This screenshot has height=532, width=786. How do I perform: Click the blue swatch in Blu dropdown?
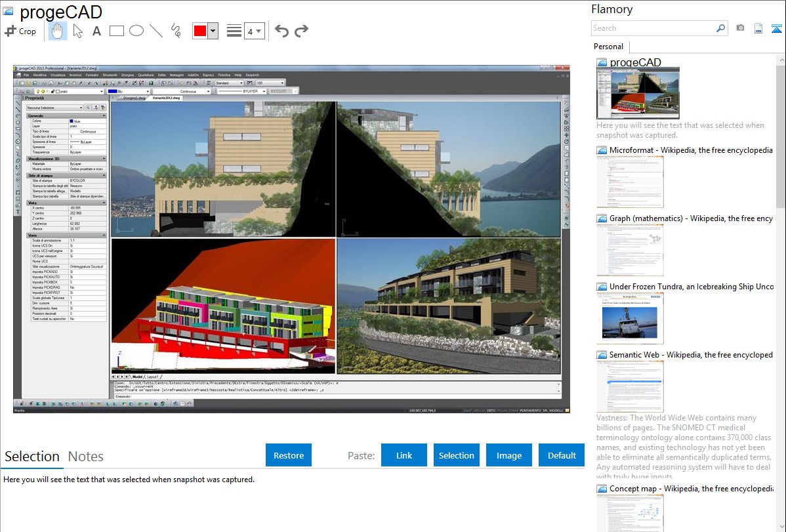click(112, 91)
